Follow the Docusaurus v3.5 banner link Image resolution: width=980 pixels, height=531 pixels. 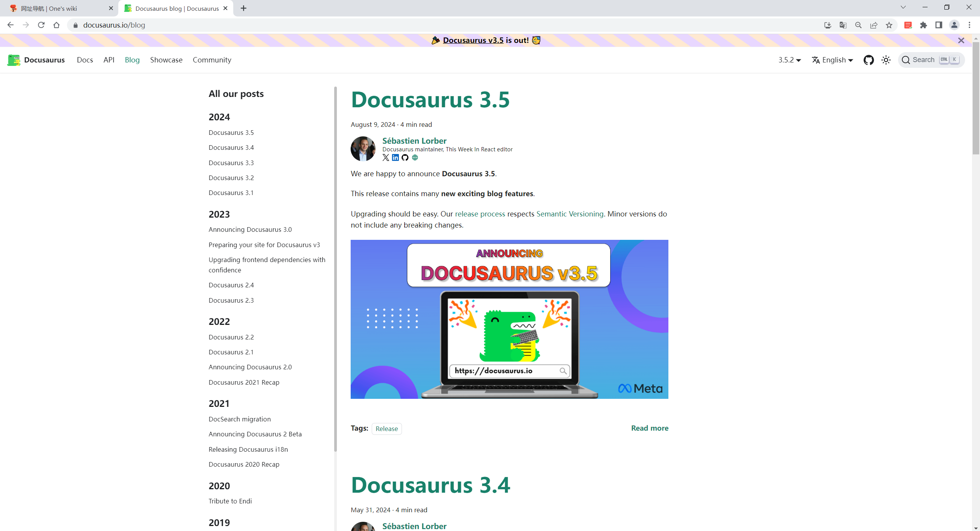473,40
